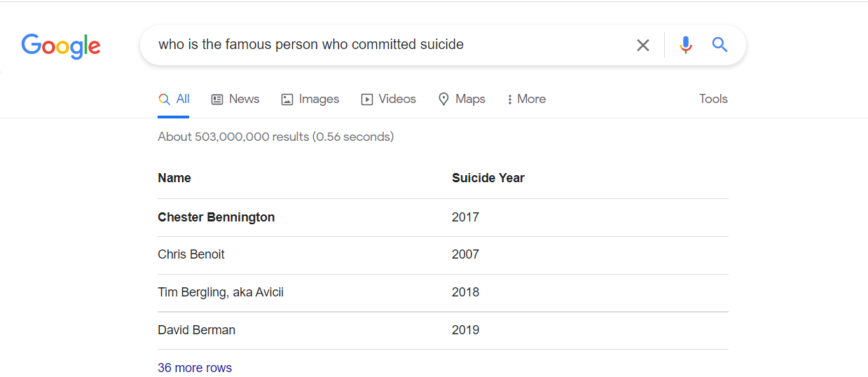The width and height of the screenshot is (868, 377).
Task: Select the Chester Bennington table row
Action: (x=443, y=217)
